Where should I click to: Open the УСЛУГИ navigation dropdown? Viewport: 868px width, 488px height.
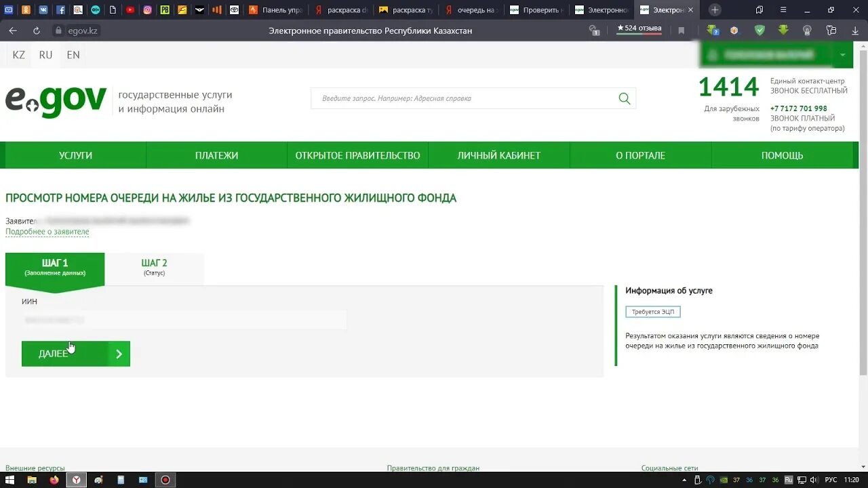click(x=75, y=155)
